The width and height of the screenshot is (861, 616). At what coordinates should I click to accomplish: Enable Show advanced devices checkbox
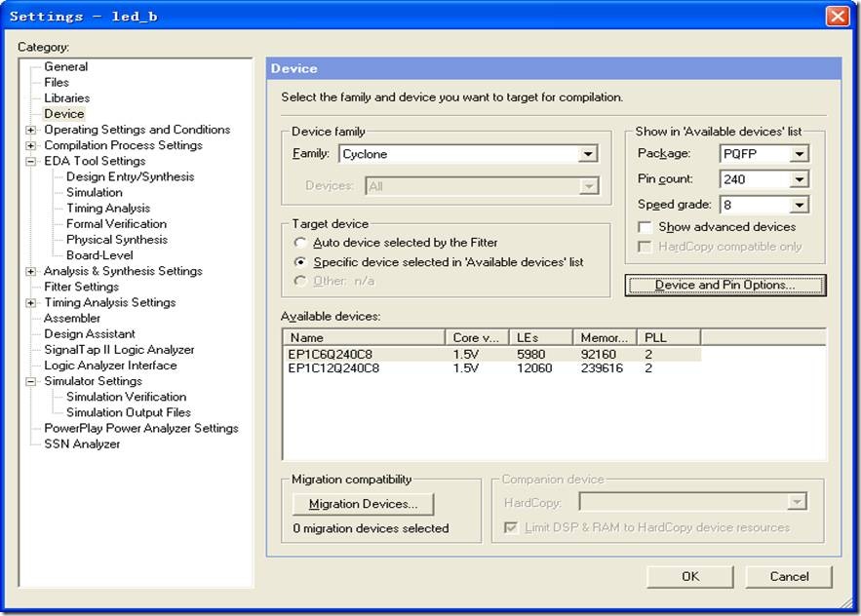click(x=645, y=227)
